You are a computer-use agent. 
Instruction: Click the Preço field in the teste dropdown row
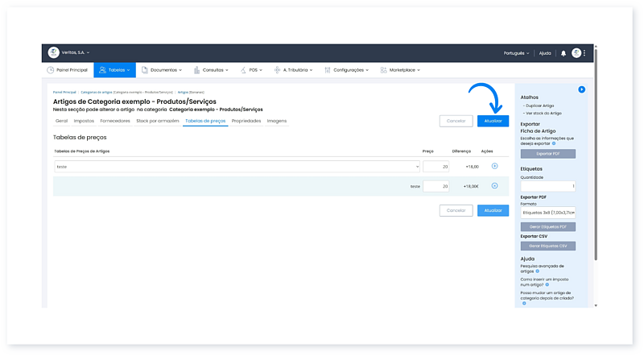(436, 167)
